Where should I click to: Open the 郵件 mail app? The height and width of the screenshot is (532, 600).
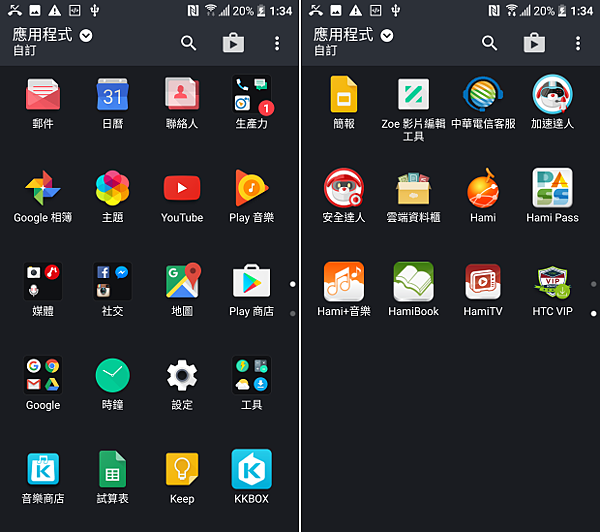click(43, 95)
